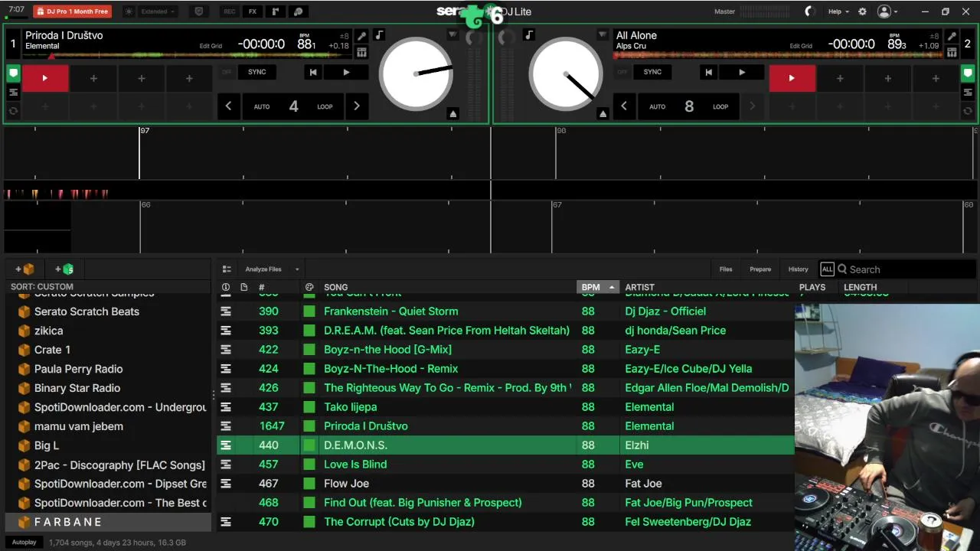Screen dimensions: 980x551
Task: Play deck 1
Action: coord(346,72)
